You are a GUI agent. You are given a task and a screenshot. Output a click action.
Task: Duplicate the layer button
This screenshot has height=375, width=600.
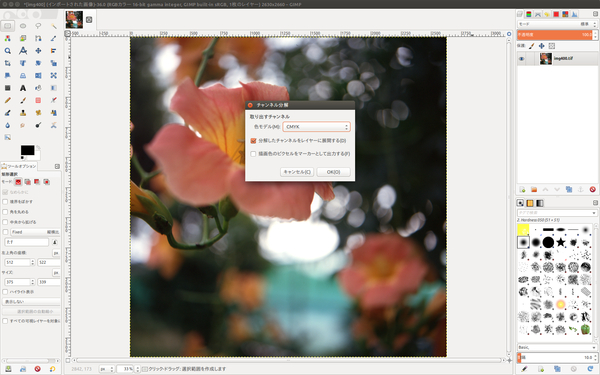coord(569,189)
